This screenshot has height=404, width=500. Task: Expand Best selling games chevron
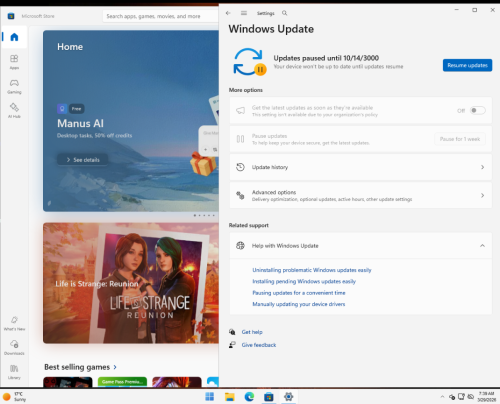[x=115, y=367]
